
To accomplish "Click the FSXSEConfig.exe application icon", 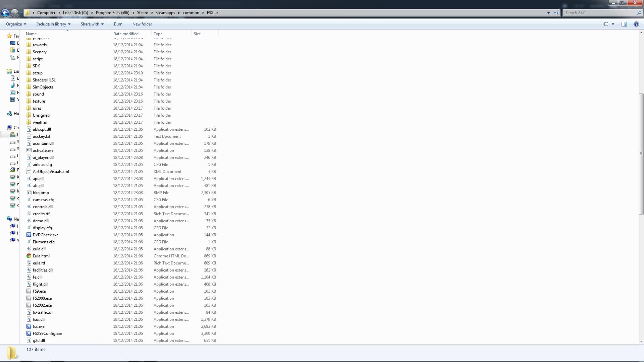I will (x=29, y=334).
